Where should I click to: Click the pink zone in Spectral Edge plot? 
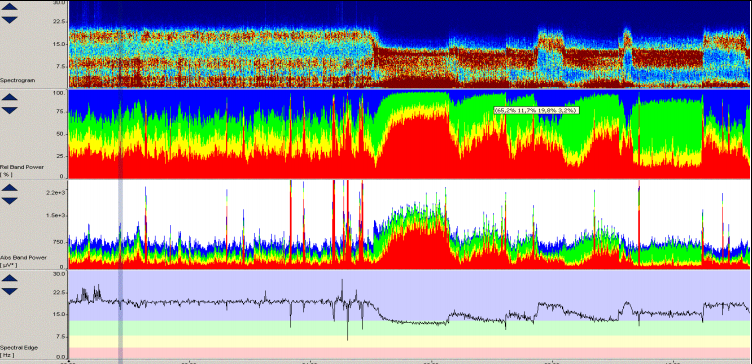(x=409, y=353)
